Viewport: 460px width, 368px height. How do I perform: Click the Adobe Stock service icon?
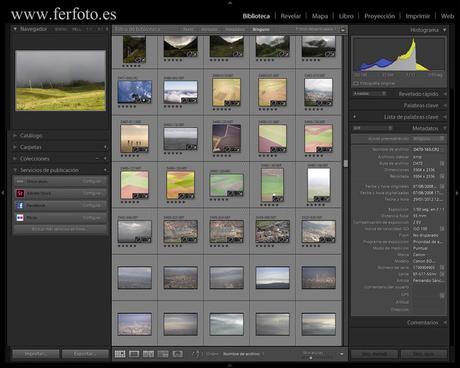tap(20, 193)
